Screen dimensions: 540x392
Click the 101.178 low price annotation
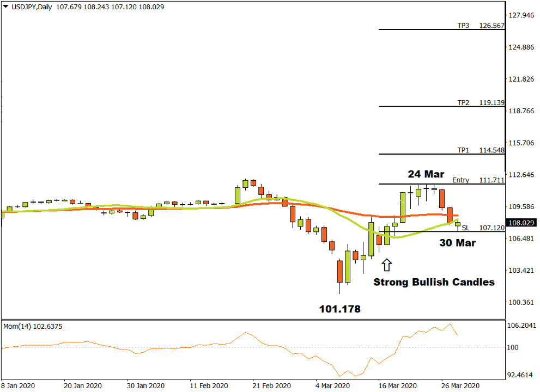pyautogui.click(x=340, y=309)
